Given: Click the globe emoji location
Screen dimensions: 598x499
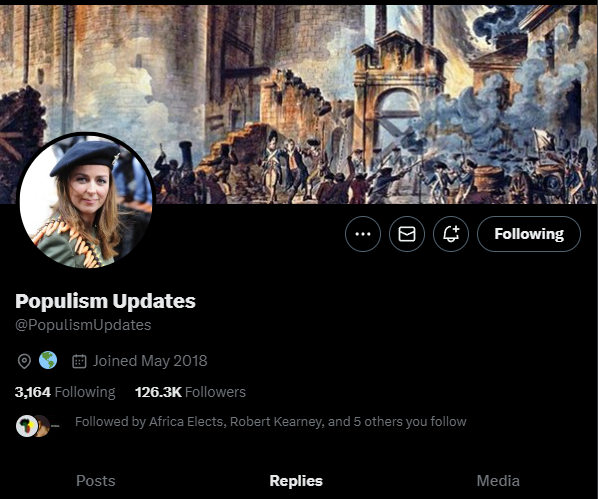Looking at the screenshot, I should click(48, 361).
